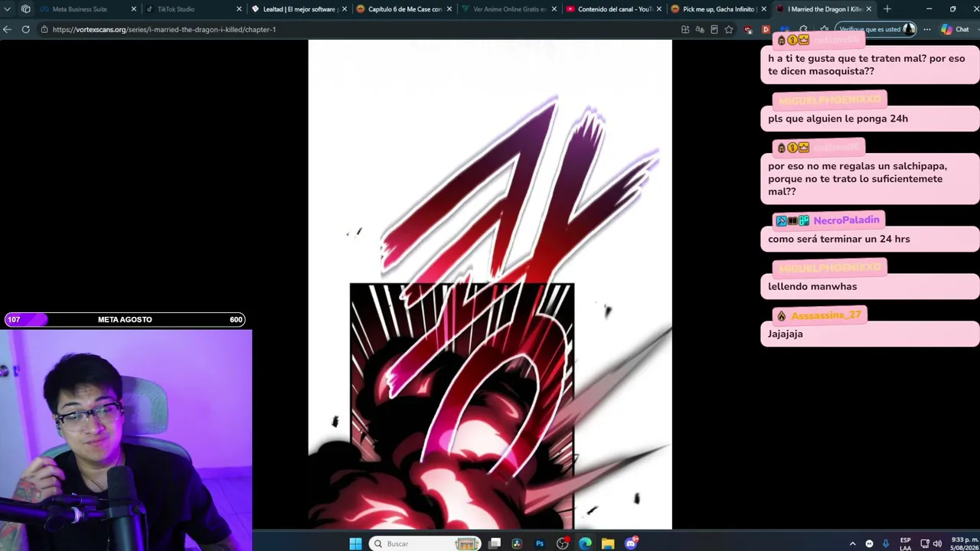
Task: Open the immersive reader icon in the address bar
Action: 714,29
